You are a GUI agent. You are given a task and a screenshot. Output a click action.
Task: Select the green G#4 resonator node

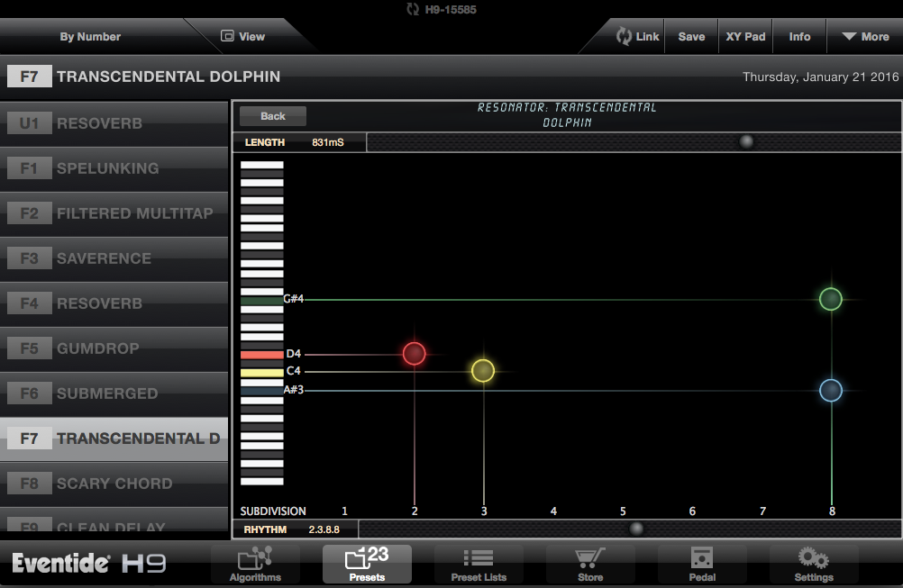830,299
